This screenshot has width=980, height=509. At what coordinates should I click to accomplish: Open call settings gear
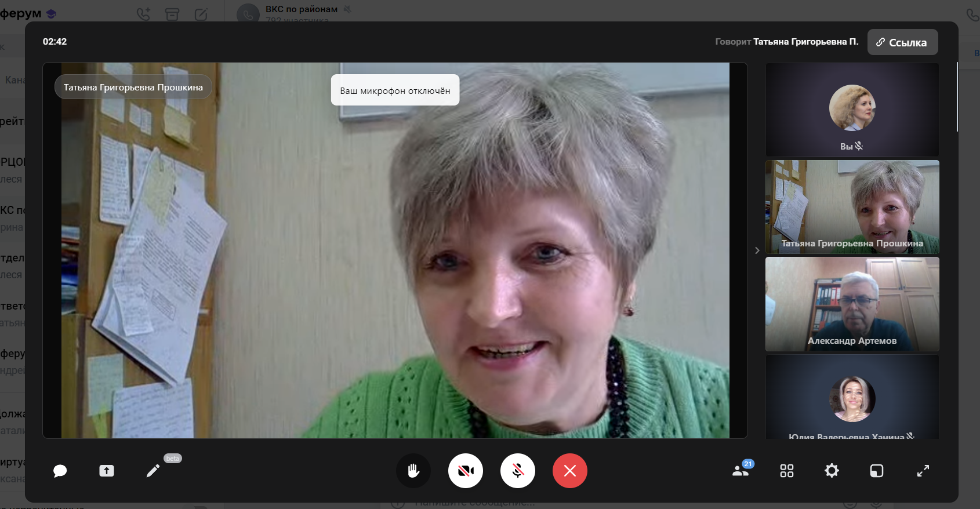pyautogui.click(x=832, y=471)
